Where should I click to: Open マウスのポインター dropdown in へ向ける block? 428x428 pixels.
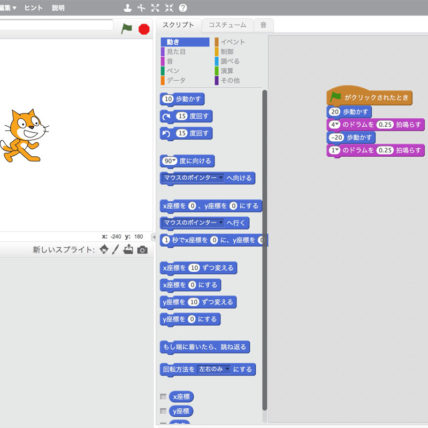[193, 178]
